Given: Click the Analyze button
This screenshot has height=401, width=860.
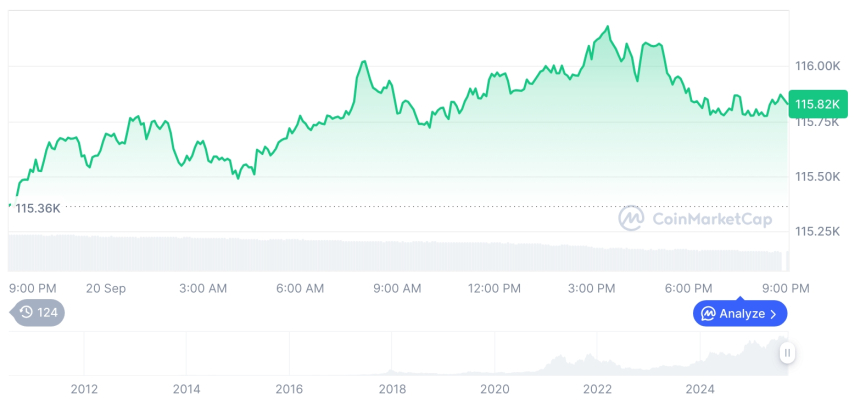Looking at the screenshot, I should [740, 314].
